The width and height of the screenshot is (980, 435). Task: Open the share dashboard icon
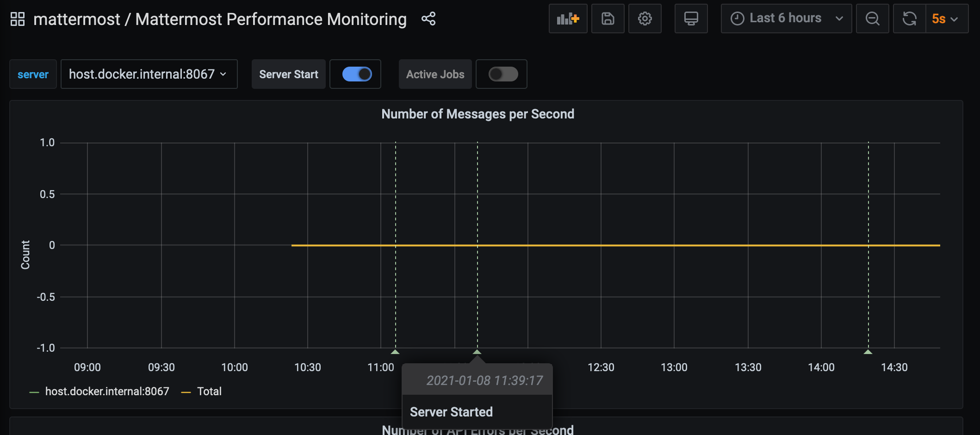pyautogui.click(x=428, y=19)
